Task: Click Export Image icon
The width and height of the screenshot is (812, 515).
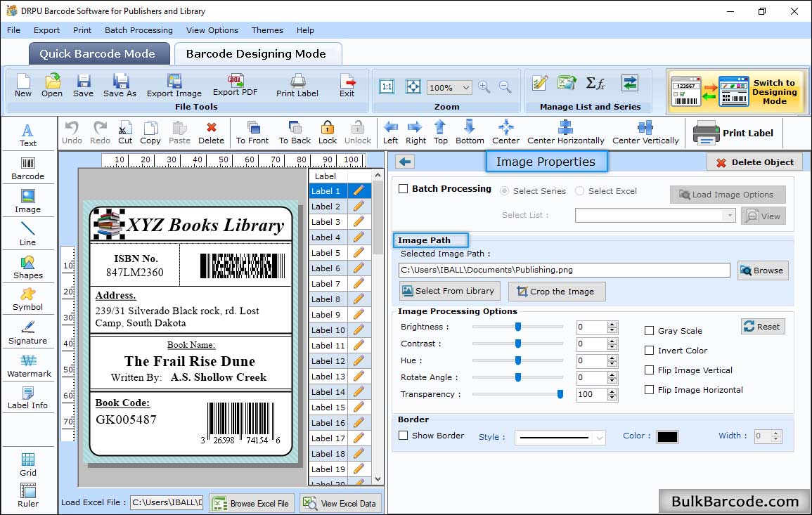Action: [x=174, y=86]
